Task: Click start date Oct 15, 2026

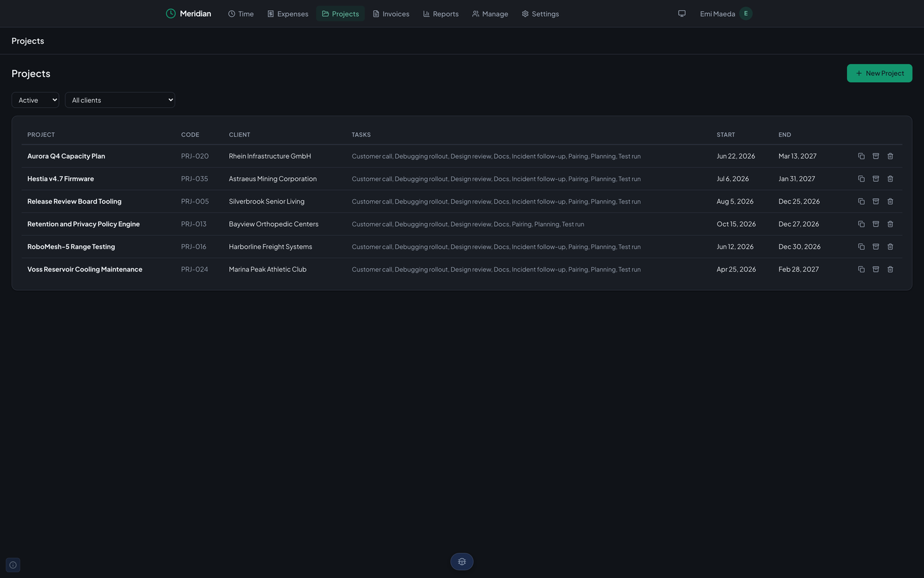Action: click(736, 224)
